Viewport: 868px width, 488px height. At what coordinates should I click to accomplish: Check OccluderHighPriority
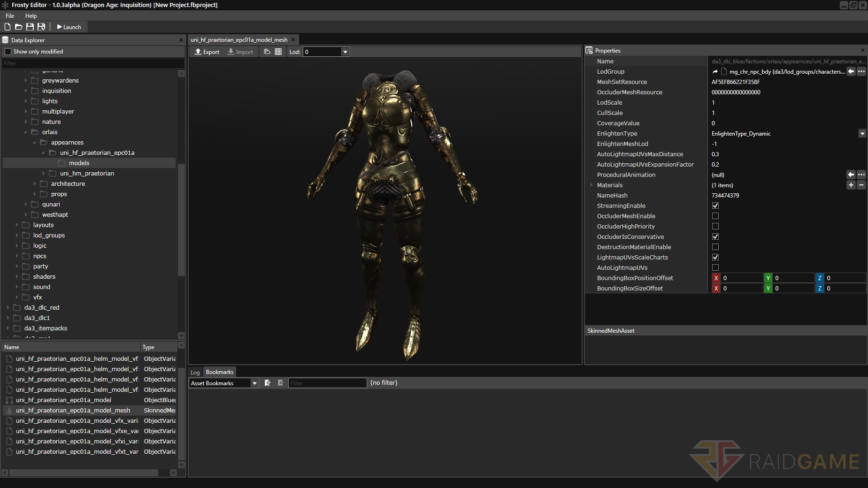coord(715,226)
